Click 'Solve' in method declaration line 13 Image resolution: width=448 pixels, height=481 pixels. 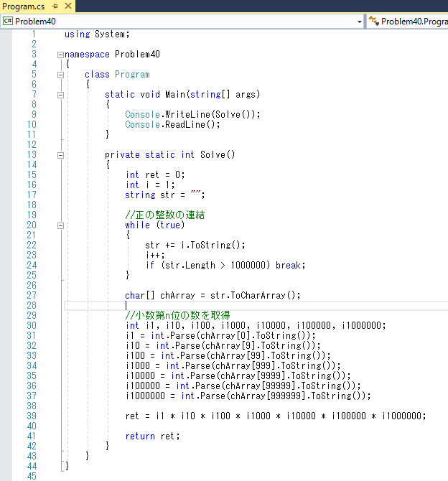click(x=213, y=154)
